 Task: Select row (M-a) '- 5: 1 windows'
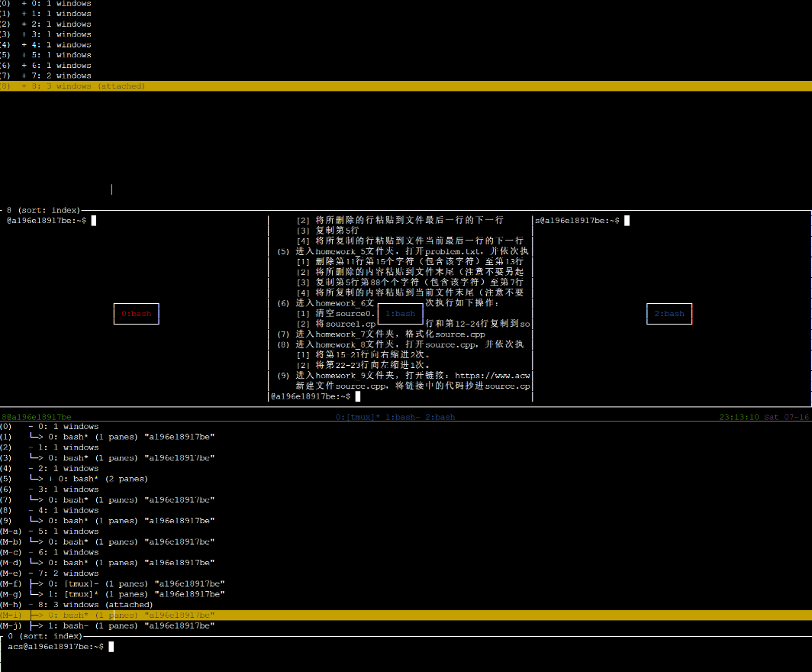50,531
